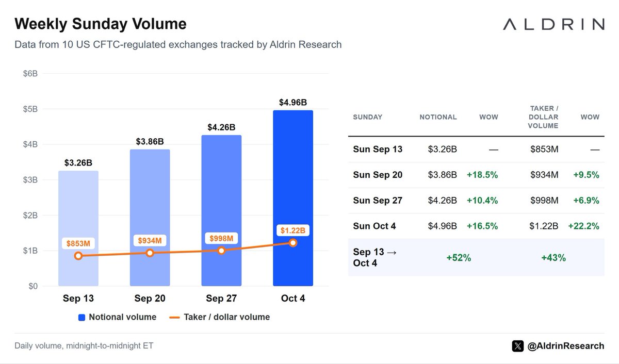
Task: Click the +22.2% WoW value
Action: tap(584, 226)
